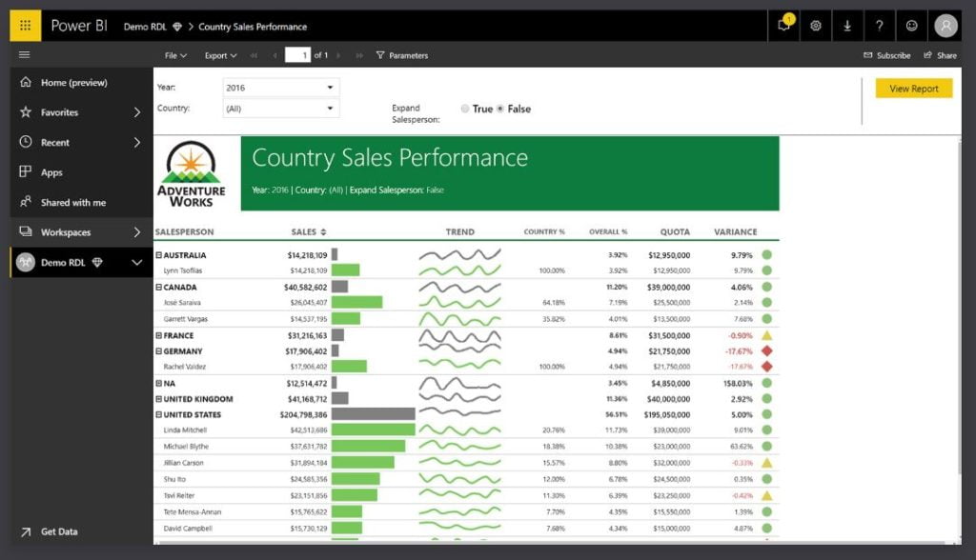This screenshot has width=976, height=560.
Task: Click the United States gray sales bar
Action: coord(374,413)
